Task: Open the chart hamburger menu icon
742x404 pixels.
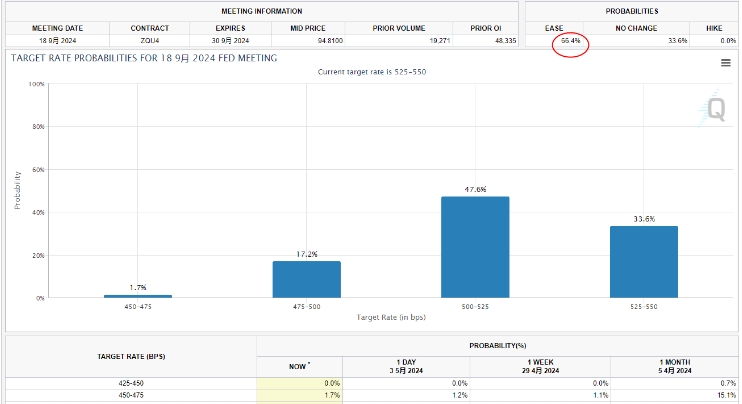Action: [x=725, y=62]
